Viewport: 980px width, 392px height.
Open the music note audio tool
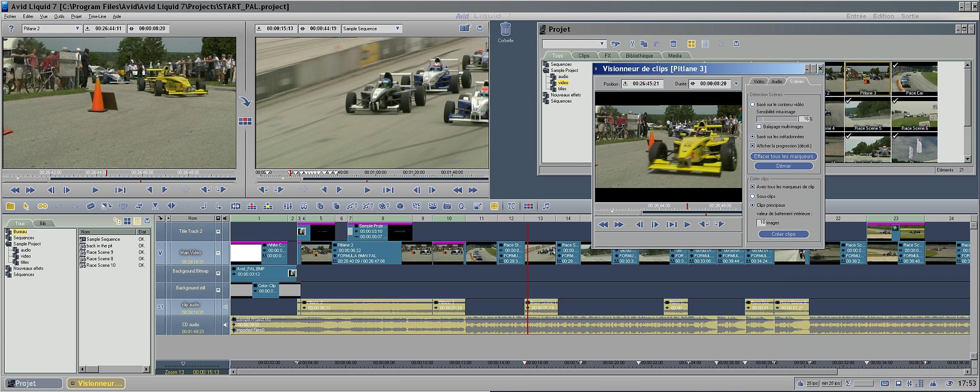click(546, 206)
